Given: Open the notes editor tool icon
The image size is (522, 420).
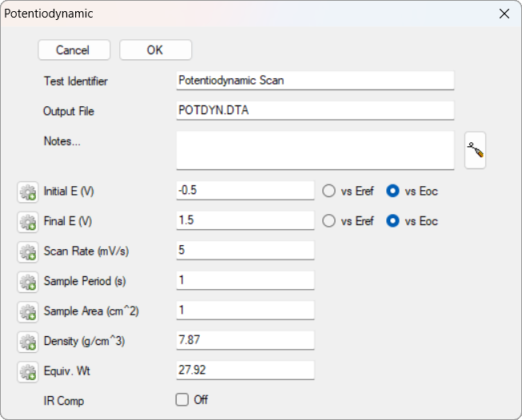Looking at the screenshot, I should click(475, 150).
